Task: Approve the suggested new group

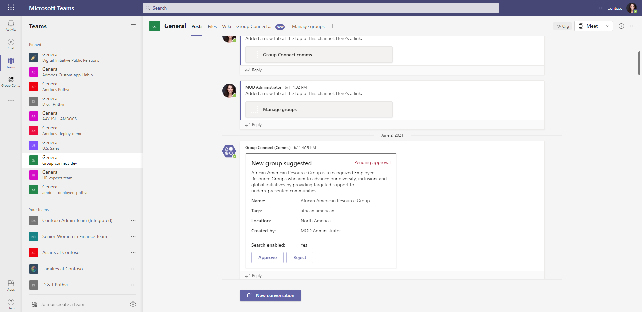Action: coord(267,257)
